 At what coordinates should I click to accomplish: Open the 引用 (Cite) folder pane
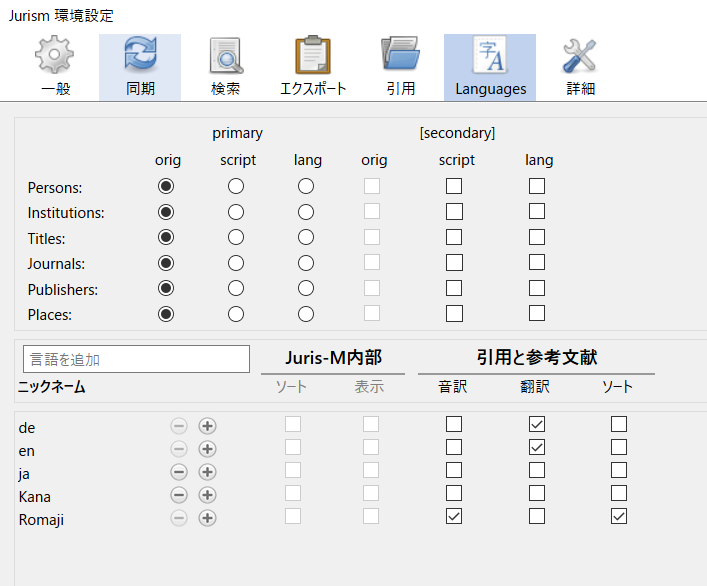click(400, 67)
